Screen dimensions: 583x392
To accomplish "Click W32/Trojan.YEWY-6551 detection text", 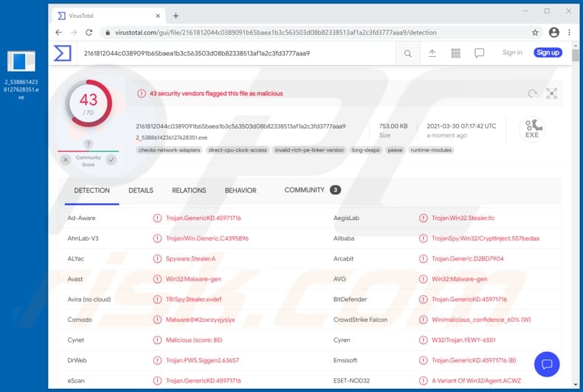I will point(463,340).
